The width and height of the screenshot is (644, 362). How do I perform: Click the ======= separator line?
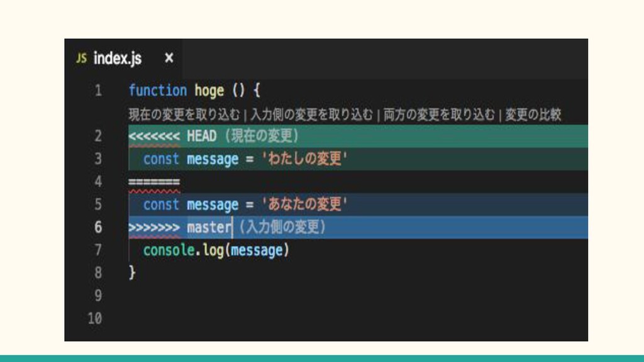[x=154, y=182]
